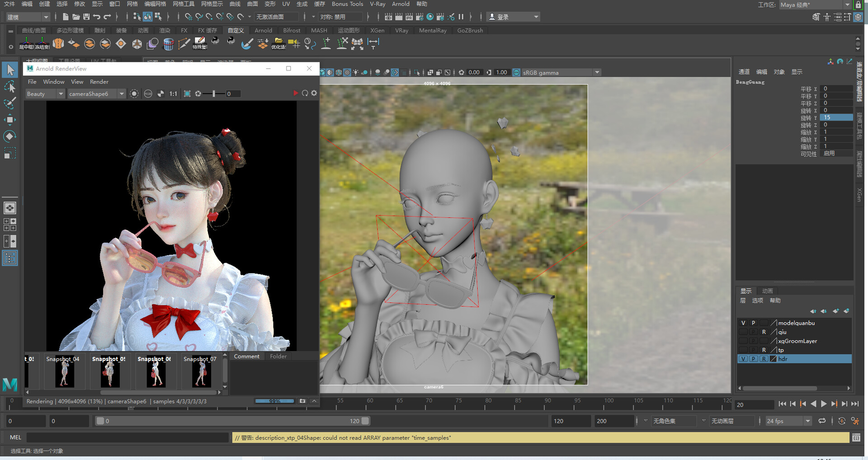This screenshot has height=460, width=868.
Task: Click the refresh render icon in RenderView
Action: click(305, 93)
